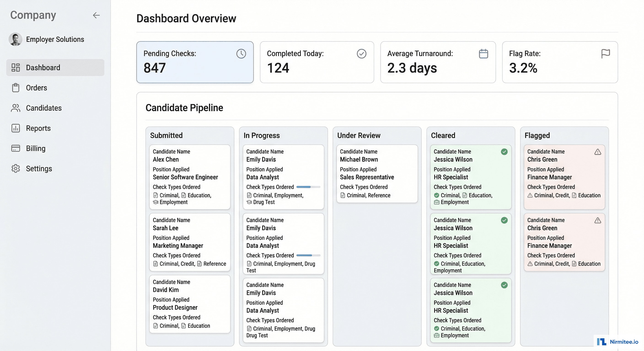This screenshot has width=644, height=351.
Task: Click the Settings gear icon
Action: [x=16, y=168]
